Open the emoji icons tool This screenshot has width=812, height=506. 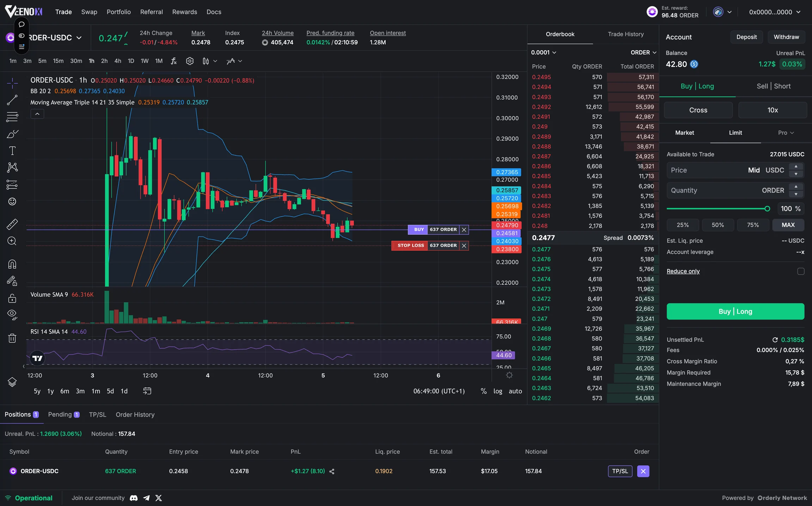pyautogui.click(x=12, y=201)
